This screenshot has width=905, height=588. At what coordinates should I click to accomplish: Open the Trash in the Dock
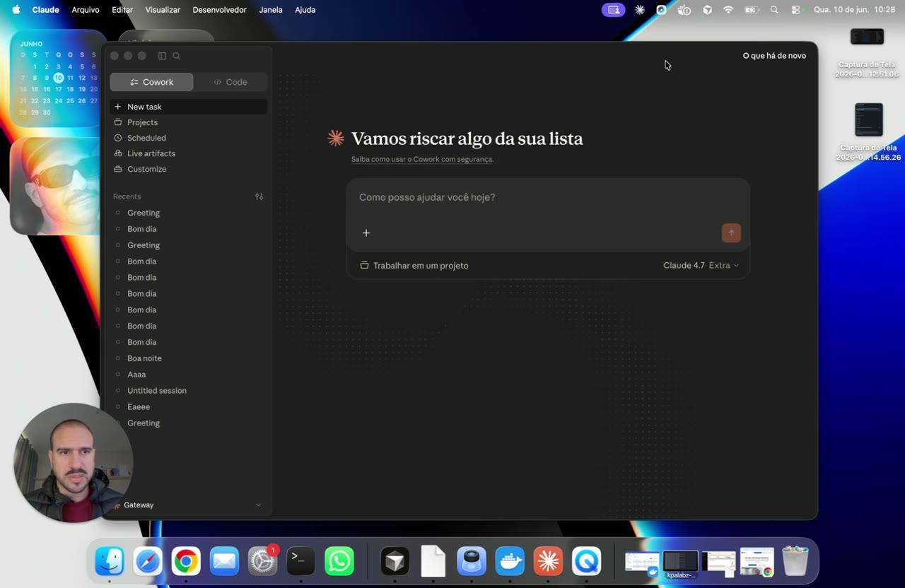795,562
